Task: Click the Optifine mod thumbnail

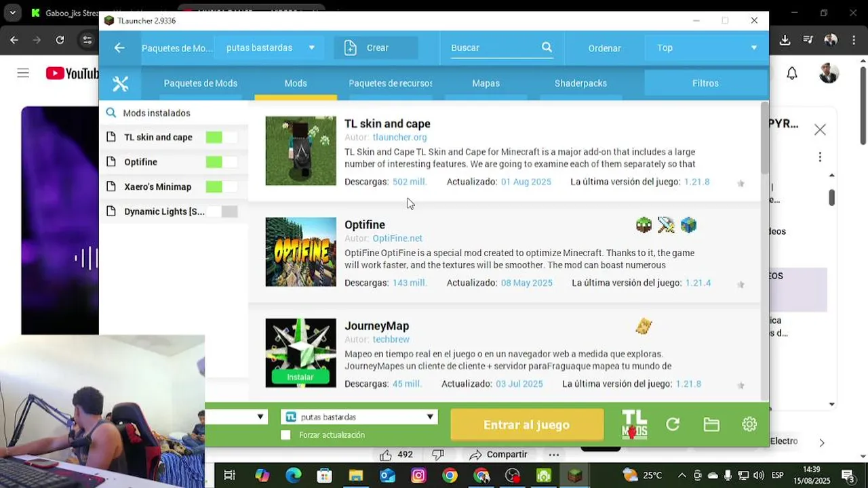Action: pos(300,251)
